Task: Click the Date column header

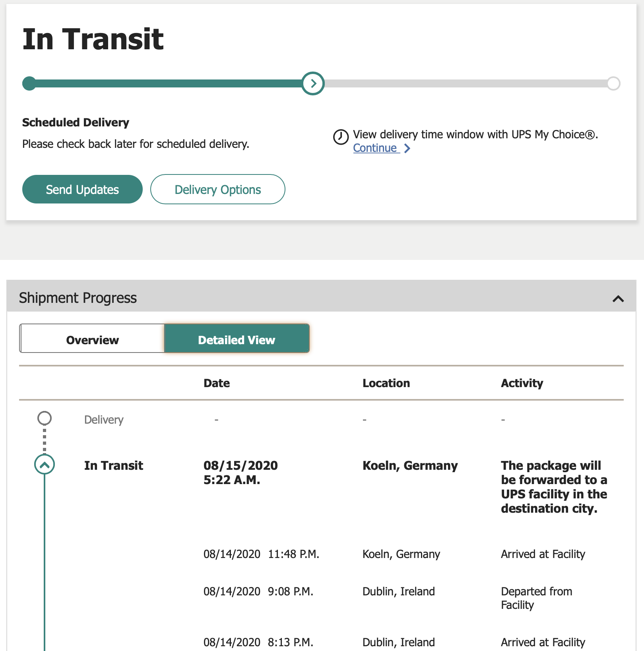Action: coord(217,383)
